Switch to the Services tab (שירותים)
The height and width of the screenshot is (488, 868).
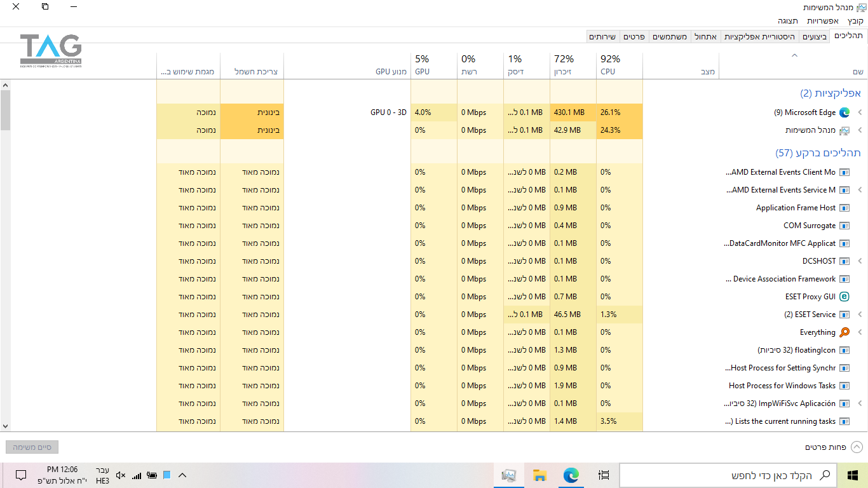click(x=602, y=37)
